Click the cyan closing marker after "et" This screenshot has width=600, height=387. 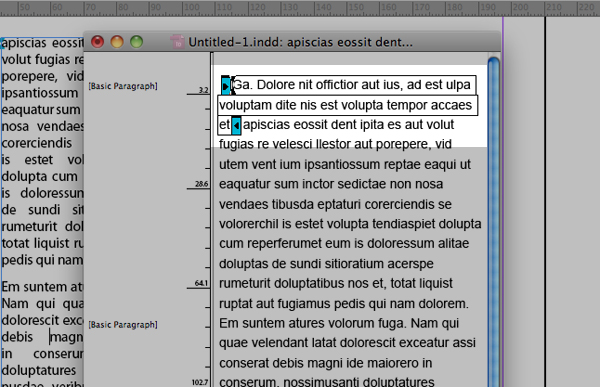[236, 125]
